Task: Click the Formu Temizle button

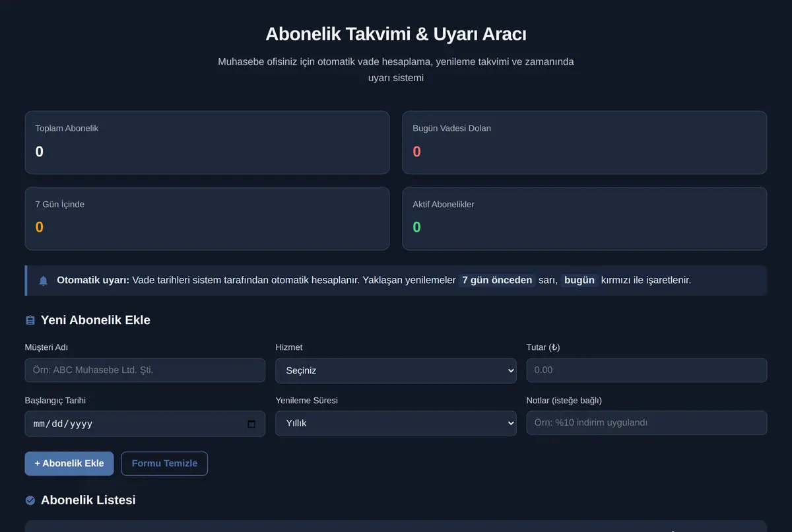Action: [164, 463]
